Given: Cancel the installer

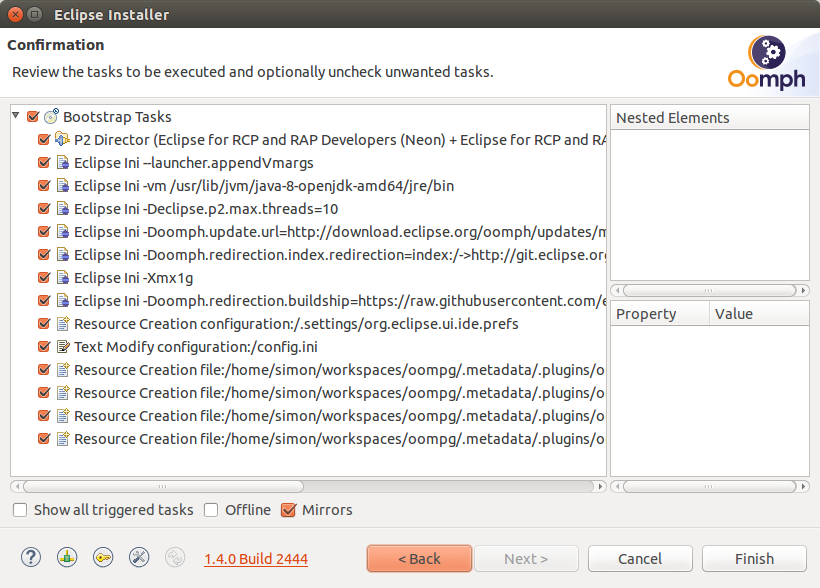Looking at the screenshot, I should (x=640, y=559).
